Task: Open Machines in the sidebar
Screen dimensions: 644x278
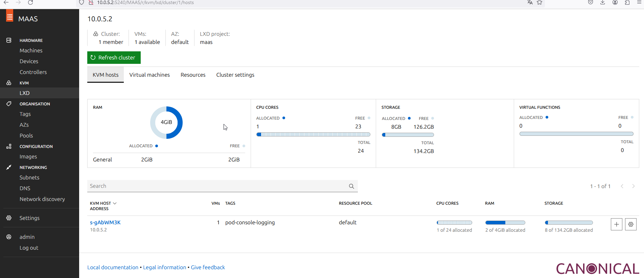Action: tap(31, 50)
